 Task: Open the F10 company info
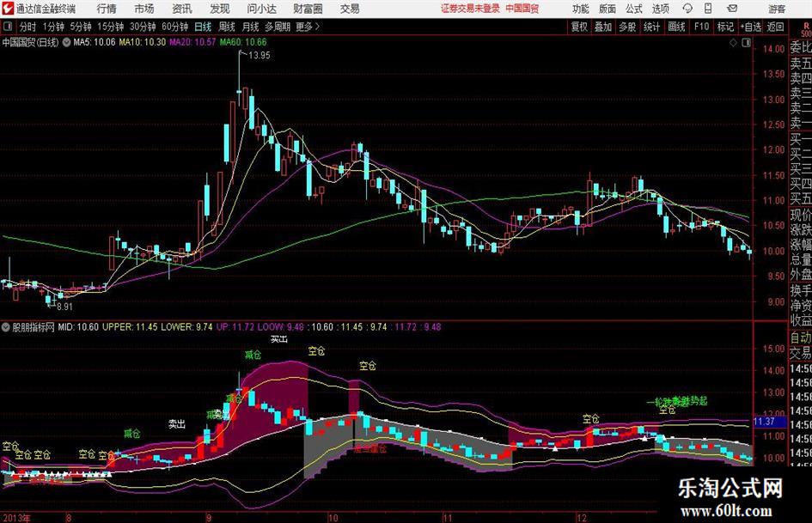pos(701,27)
